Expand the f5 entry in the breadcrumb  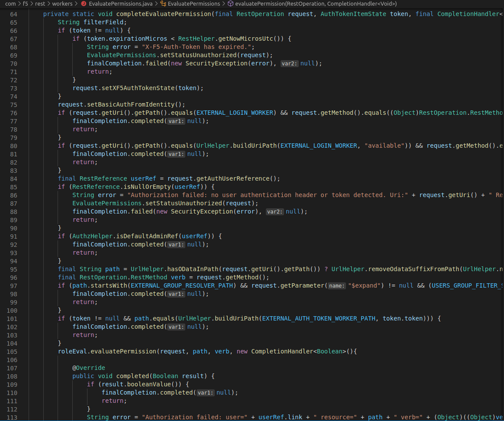[26, 3]
